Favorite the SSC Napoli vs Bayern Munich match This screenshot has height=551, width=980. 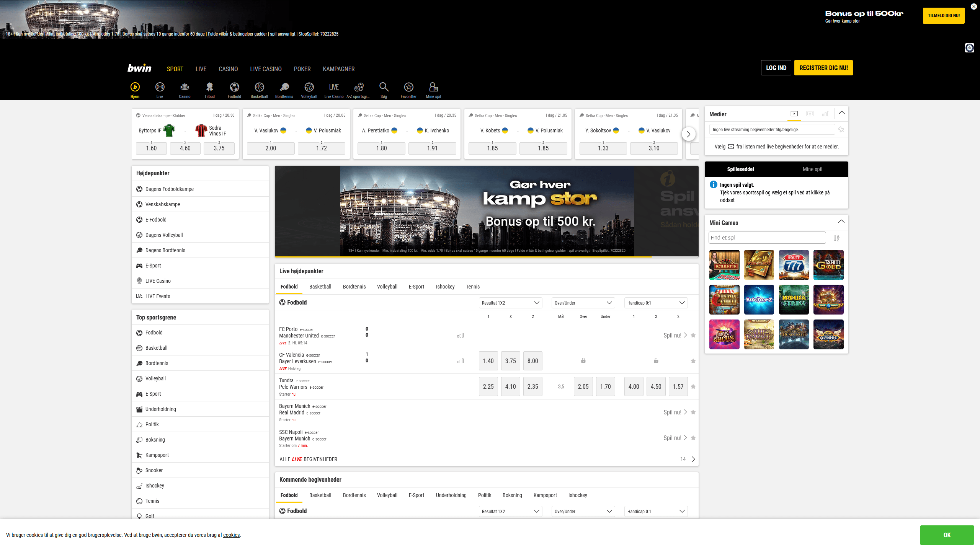pyautogui.click(x=693, y=438)
